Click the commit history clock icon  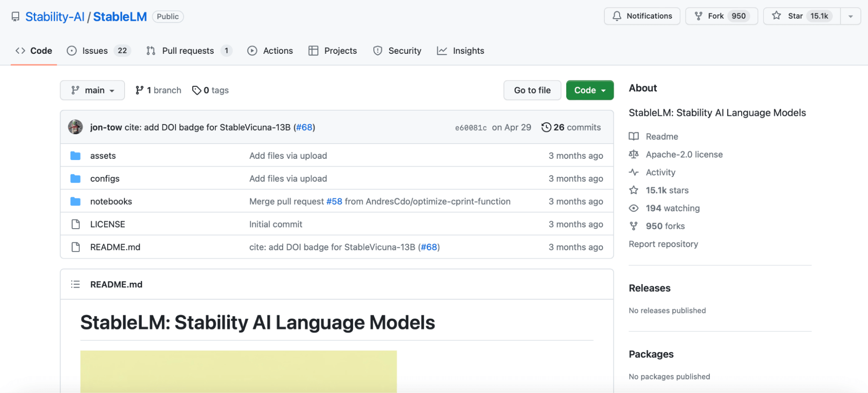point(546,127)
